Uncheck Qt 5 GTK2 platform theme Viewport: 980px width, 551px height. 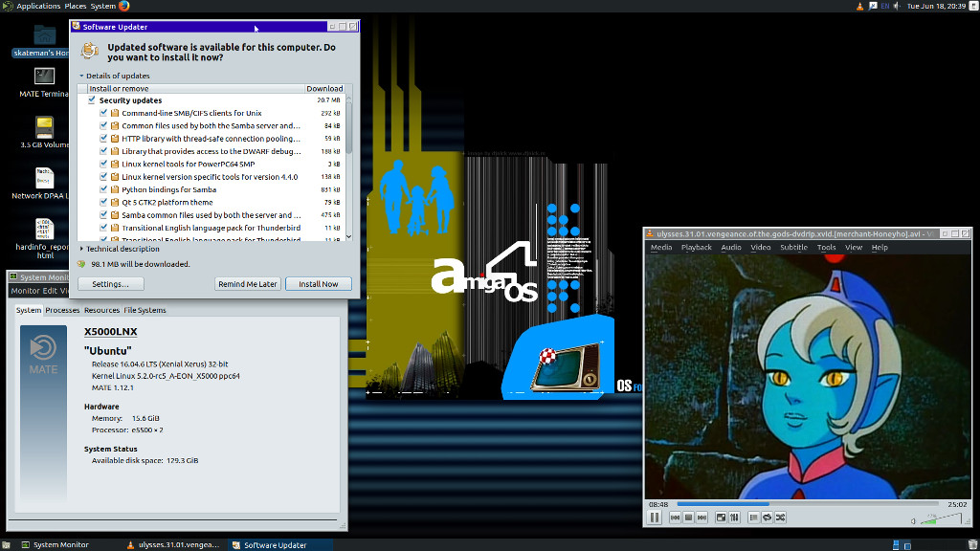click(x=103, y=203)
